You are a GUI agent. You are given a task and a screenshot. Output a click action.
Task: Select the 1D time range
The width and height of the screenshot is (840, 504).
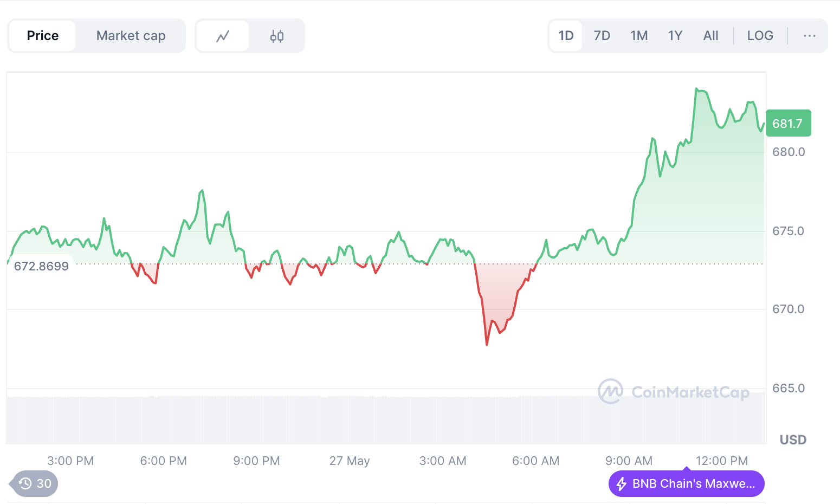click(566, 36)
